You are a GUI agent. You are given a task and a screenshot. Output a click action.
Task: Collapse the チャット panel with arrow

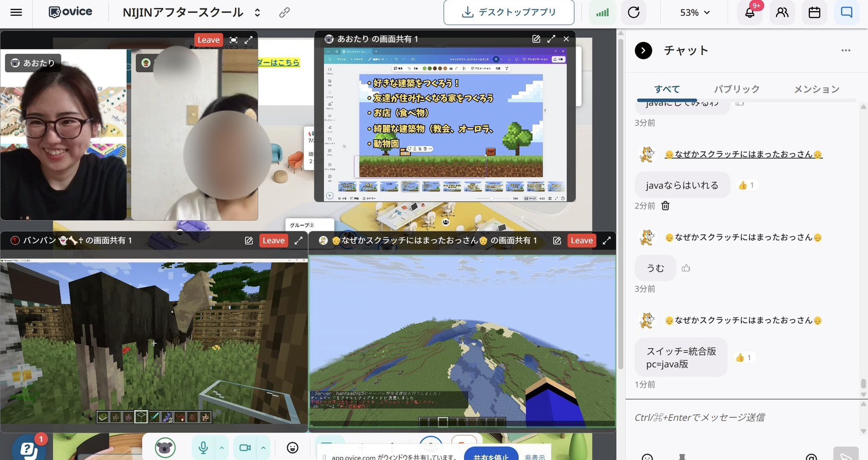643,50
